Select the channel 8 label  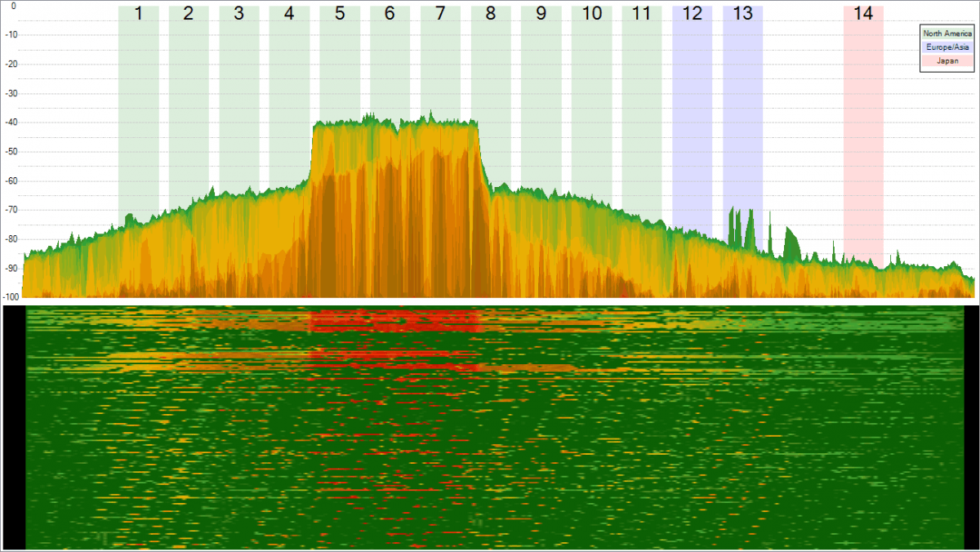point(490,13)
